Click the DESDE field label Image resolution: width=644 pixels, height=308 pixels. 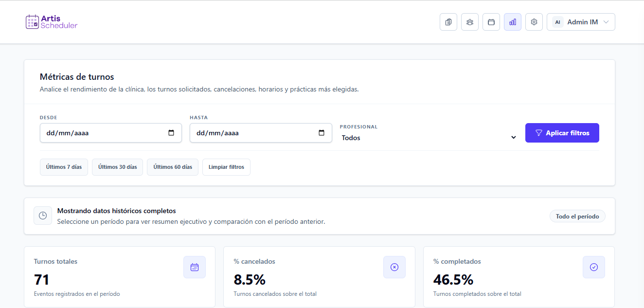click(x=49, y=117)
